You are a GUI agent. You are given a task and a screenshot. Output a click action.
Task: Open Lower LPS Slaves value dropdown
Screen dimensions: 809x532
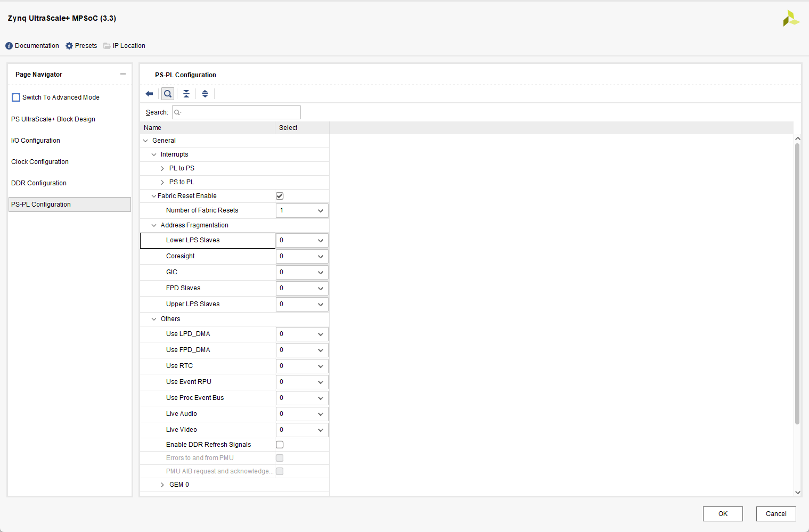(302, 240)
